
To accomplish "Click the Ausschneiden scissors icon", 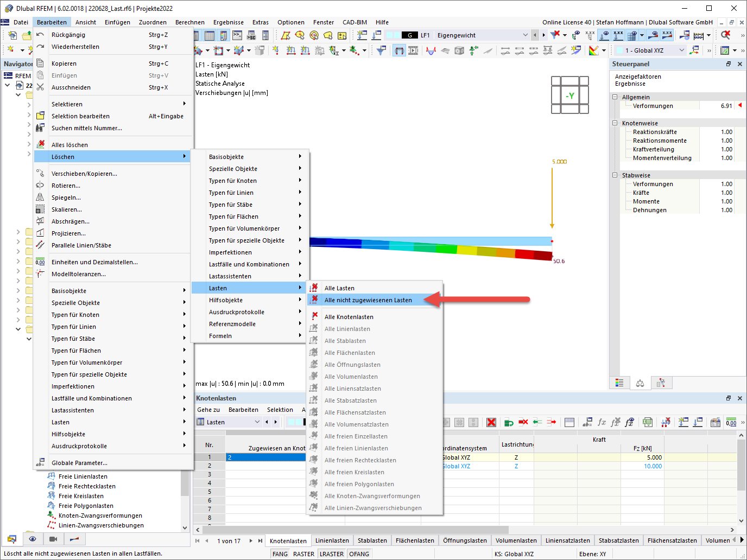I will click(x=40, y=87).
